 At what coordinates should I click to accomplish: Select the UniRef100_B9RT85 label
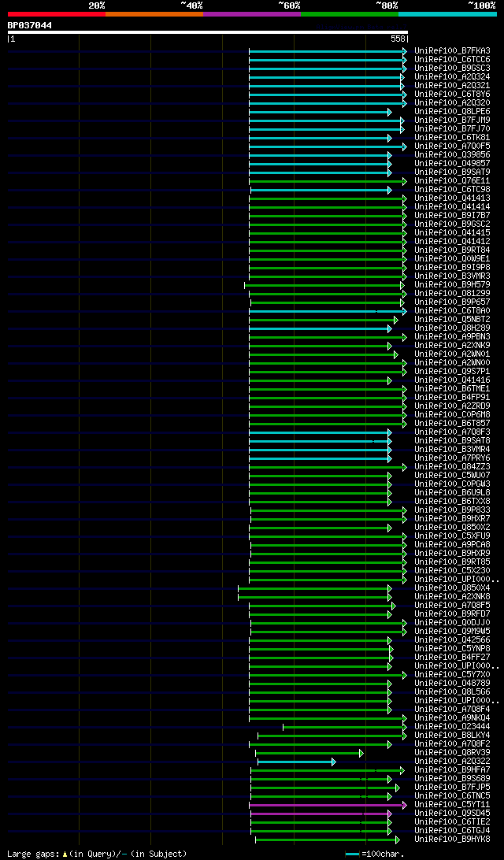[x=453, y=562]
